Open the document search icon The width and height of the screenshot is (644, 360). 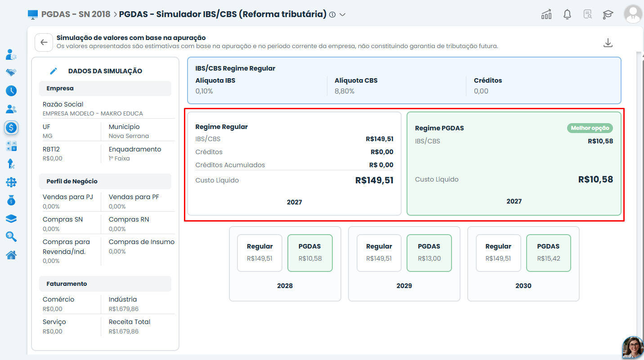(588, 14)
